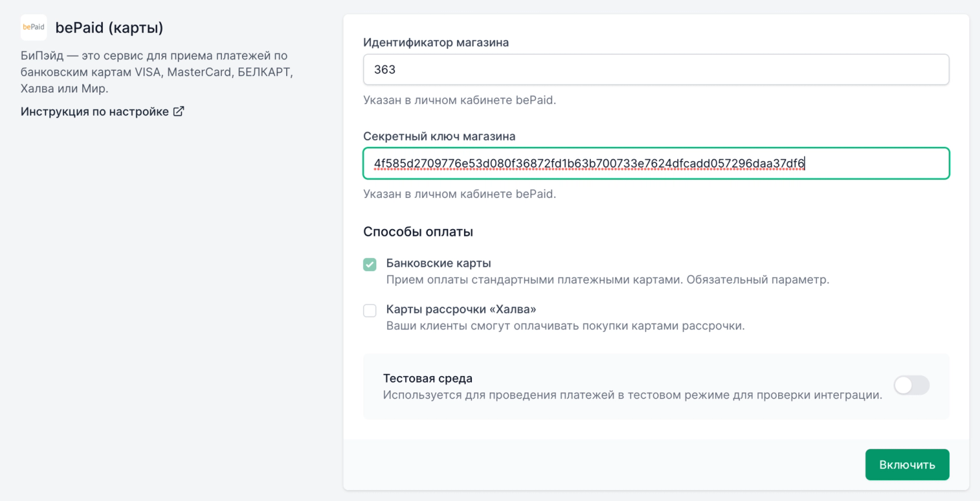Open the Инструкция по настройке link
This screenshot has width=980, height=501.
(x=102, y=112)
